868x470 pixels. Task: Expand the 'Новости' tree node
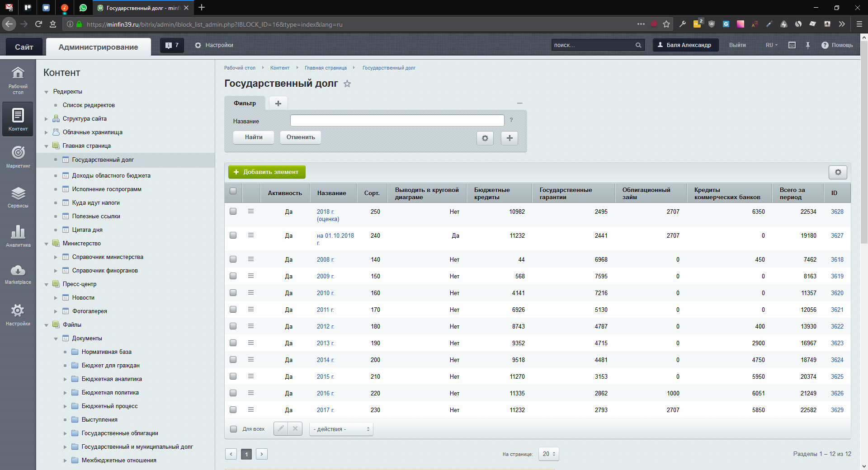pyautogui.click(x=56, y=298)
